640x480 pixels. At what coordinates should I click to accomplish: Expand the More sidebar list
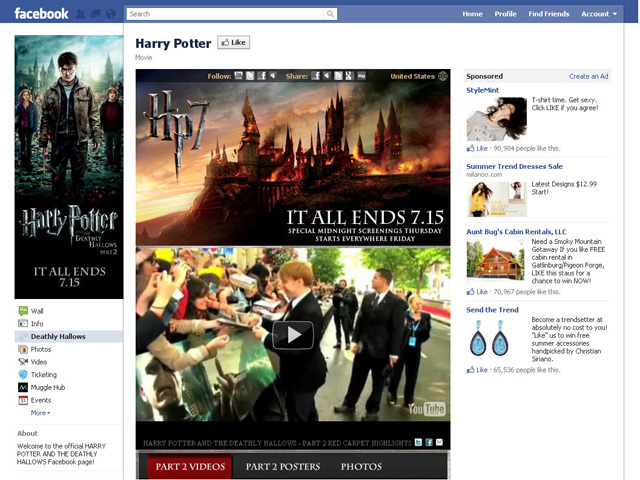click(40, 413)
